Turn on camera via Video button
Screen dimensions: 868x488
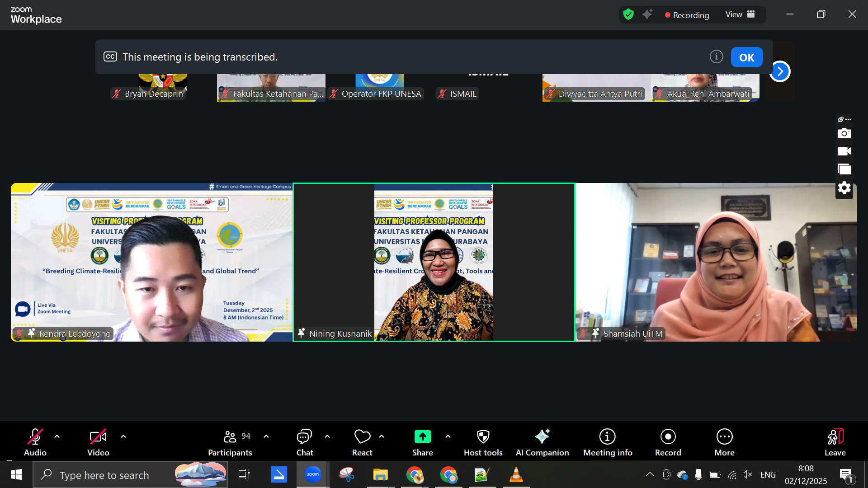coord(98,437)
